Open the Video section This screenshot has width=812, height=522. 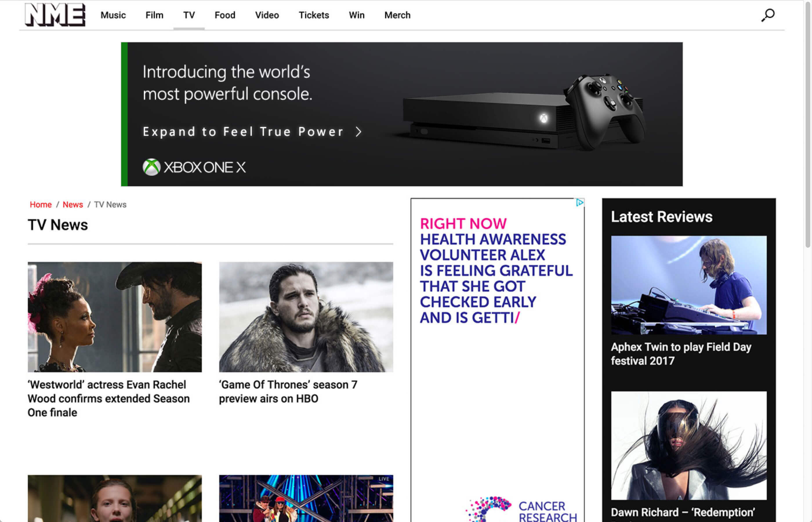(x=267, y=15)
